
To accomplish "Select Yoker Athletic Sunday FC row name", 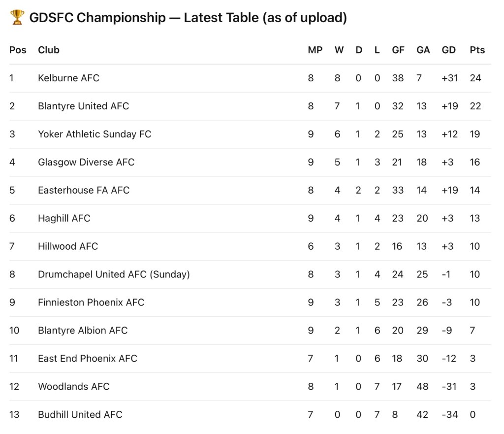I will tap(94, 134).
